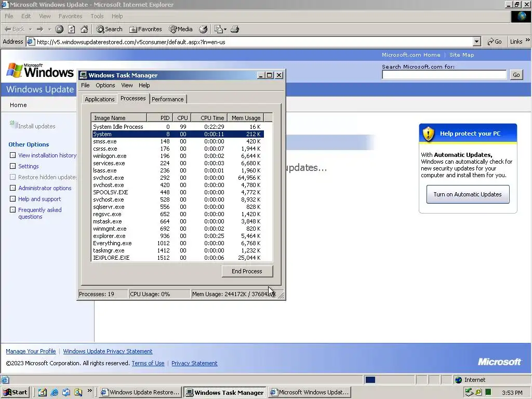
Task: Open the Microsoft.com Home link
Action: pos(411,55)
